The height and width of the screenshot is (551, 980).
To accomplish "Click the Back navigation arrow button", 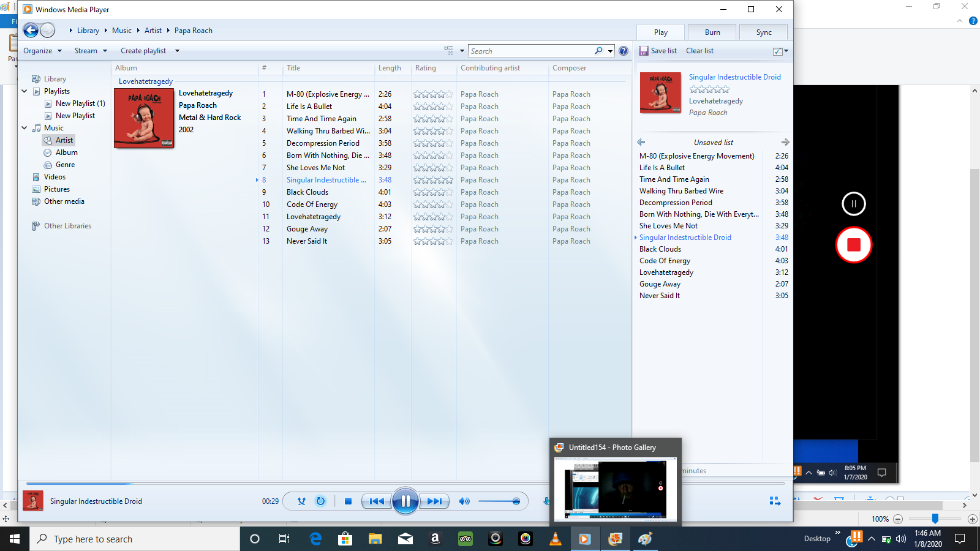I will tap(31, 30).
